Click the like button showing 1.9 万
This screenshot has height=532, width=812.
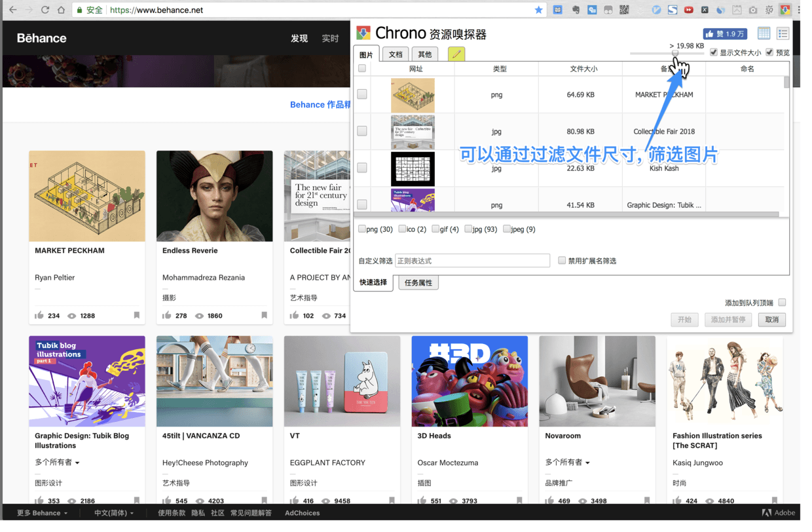click(725, 33)
